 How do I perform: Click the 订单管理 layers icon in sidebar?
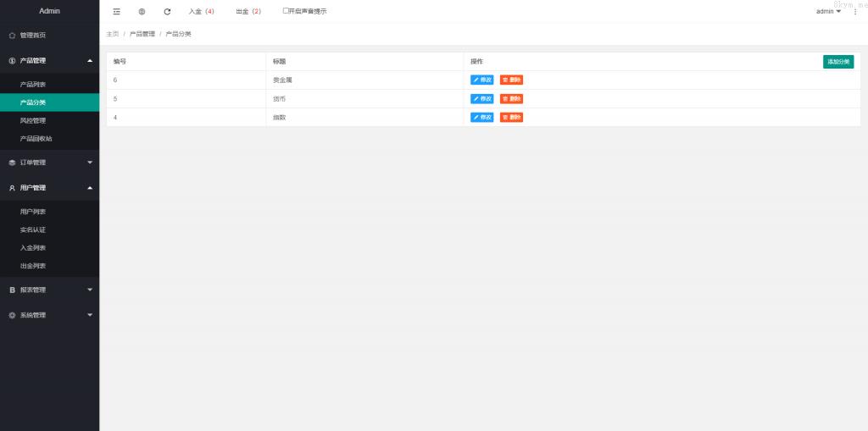pos(12,163)
